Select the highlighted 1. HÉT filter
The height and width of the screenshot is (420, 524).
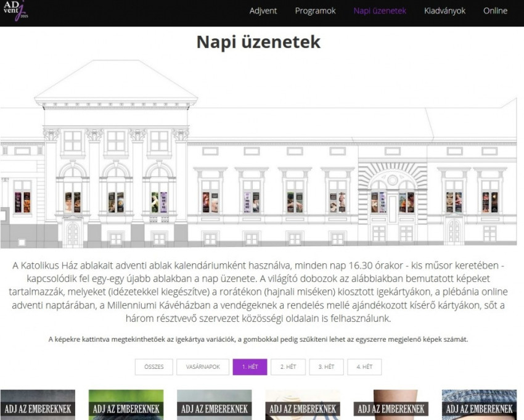pos(249,366)
